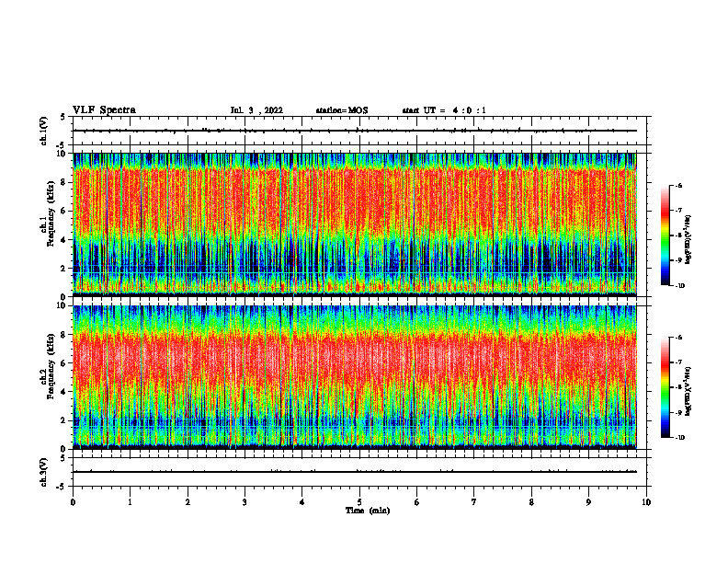The image size is (728, 563).
Task: Click the ch.1 voltage waveform trace
Action: click(x=355, y=131)
